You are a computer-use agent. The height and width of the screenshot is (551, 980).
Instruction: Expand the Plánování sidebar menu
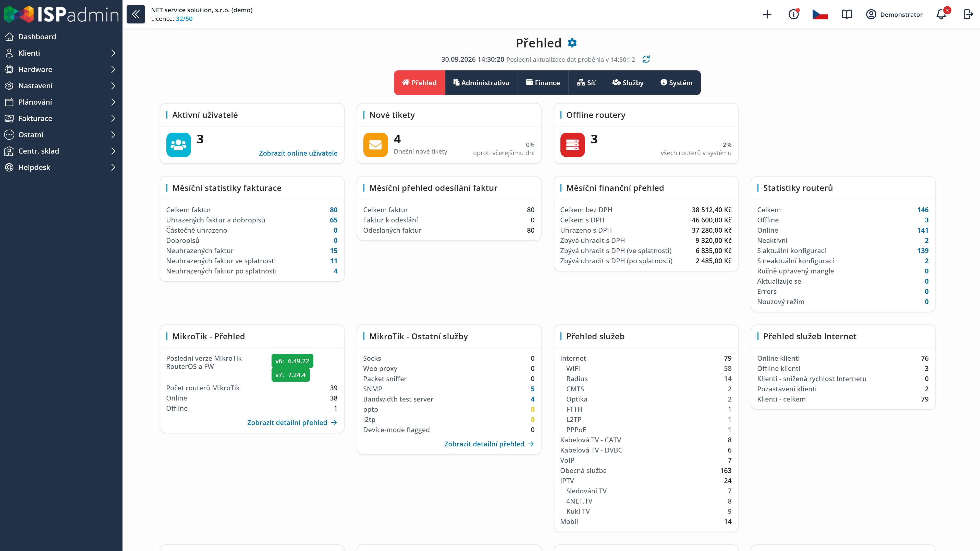click(61, 102)
